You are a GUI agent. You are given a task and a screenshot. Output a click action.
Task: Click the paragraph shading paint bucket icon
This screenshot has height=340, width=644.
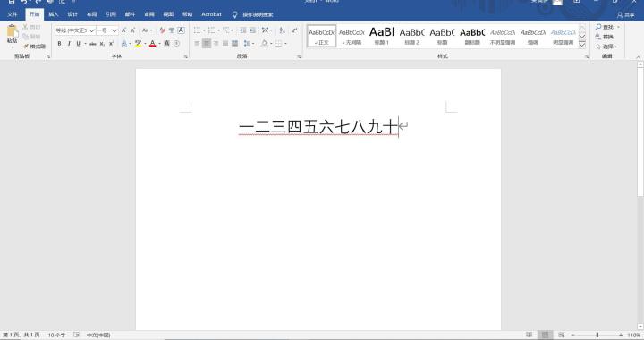(x=265, y=43)
